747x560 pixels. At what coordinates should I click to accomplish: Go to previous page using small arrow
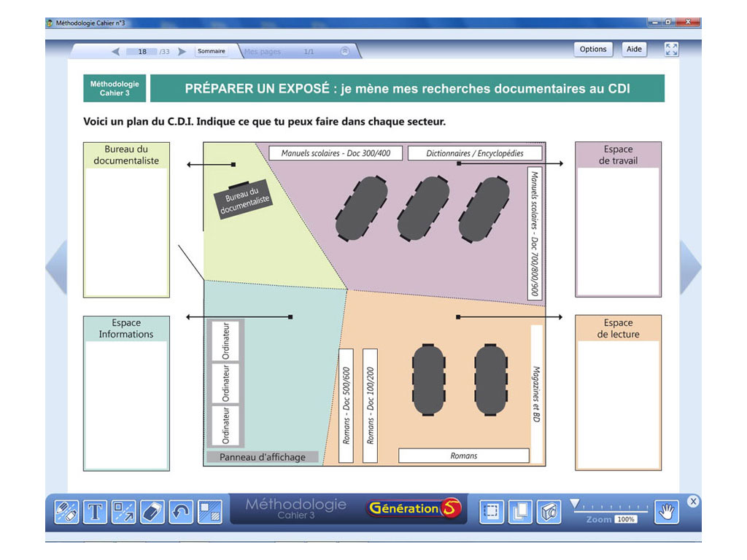point(116,52)
